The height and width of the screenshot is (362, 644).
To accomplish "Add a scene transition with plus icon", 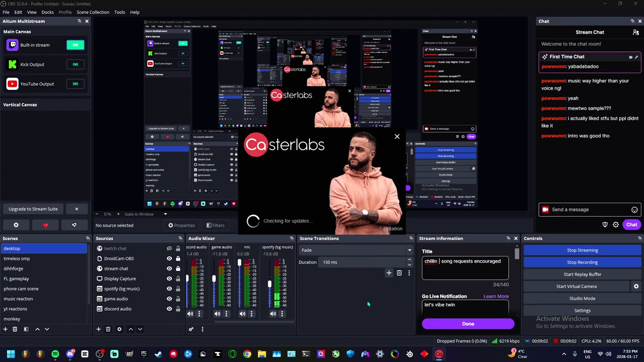I will (389, 273).
